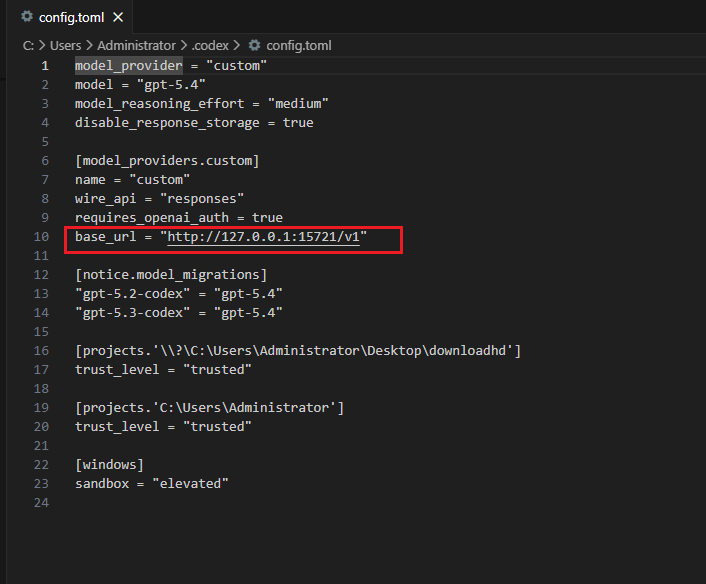Viewport: 706px width, 584px height.
Task: Click the "medium" value on line 3
Action: pyautogui.click(x=298, y=104)
